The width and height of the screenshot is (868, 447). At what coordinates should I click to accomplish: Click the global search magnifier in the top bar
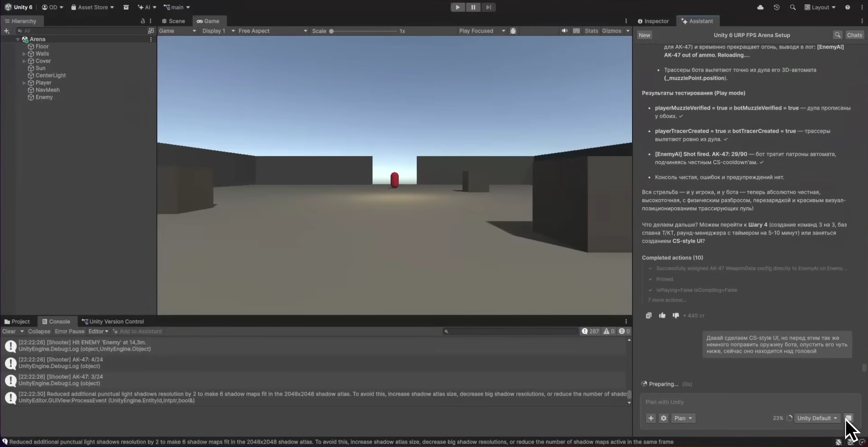(793, 7)
